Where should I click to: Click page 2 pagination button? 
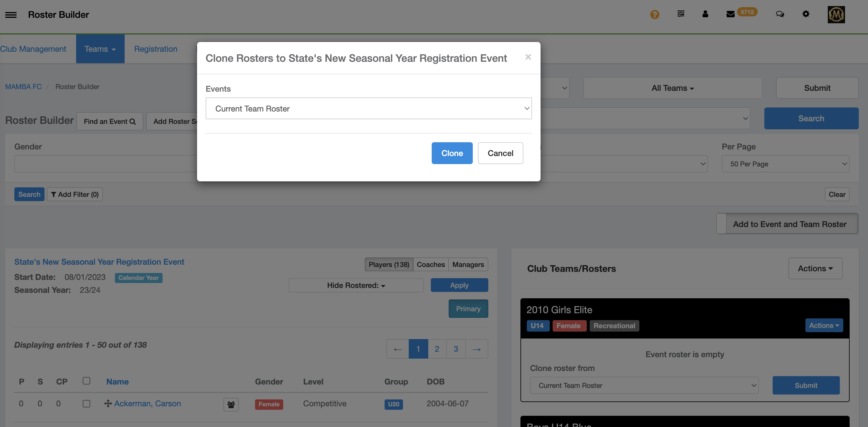pos(437,349)
